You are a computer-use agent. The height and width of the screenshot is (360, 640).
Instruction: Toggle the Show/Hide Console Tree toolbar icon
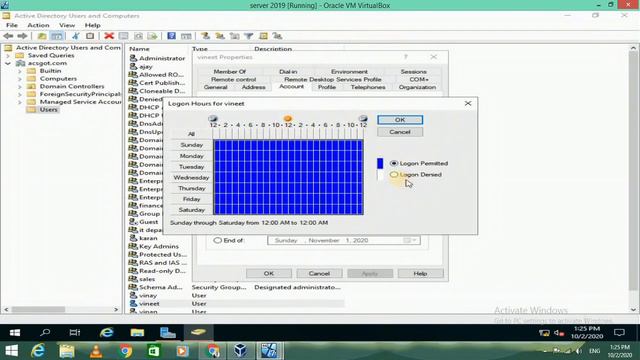pos(57,36)
